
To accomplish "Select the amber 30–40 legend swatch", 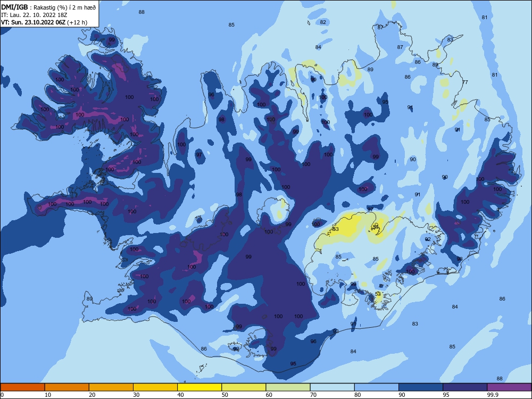I will (155, 387).
